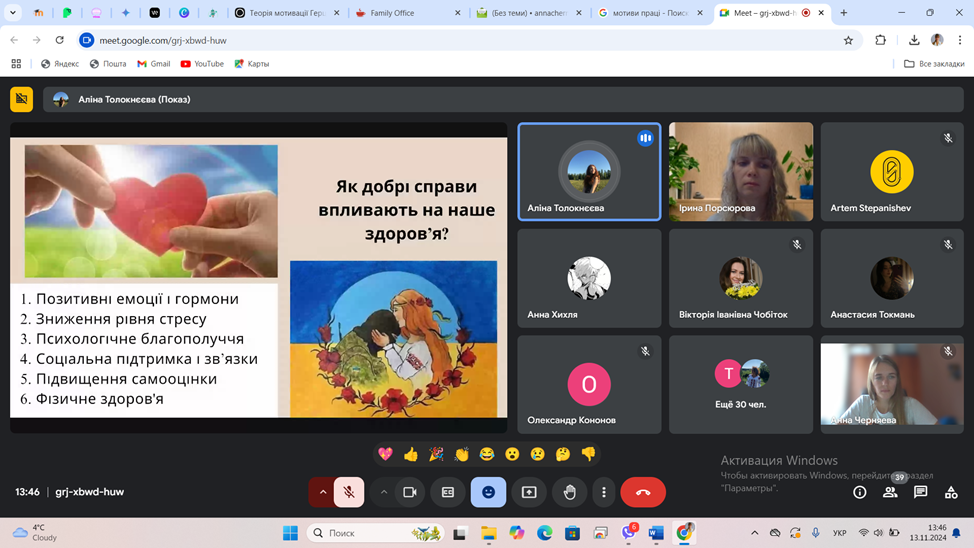Screen dimensions: 974x548
Task: Open more options three-dot menu
Action: tap(604, 492)
